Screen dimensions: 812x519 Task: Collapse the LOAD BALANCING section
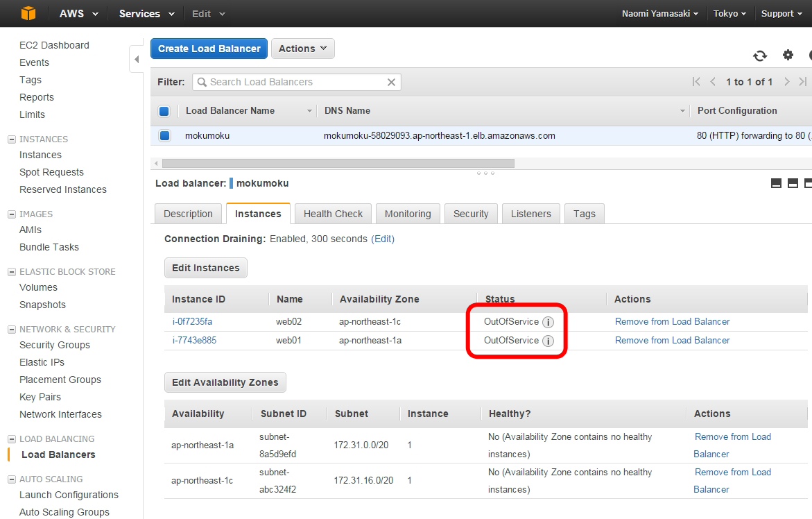coord(11,439)
